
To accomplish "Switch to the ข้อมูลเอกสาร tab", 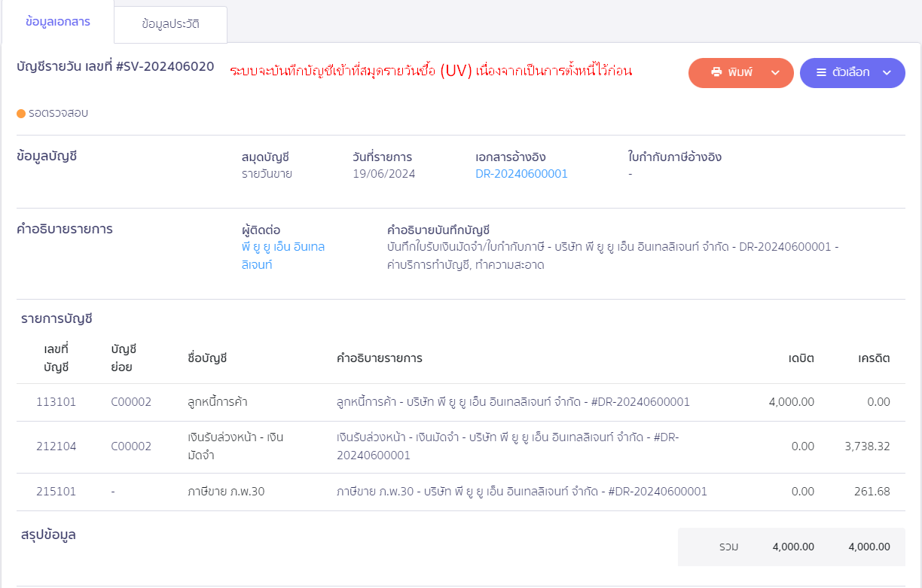I will pyautogui.click(x=58, y=22).
